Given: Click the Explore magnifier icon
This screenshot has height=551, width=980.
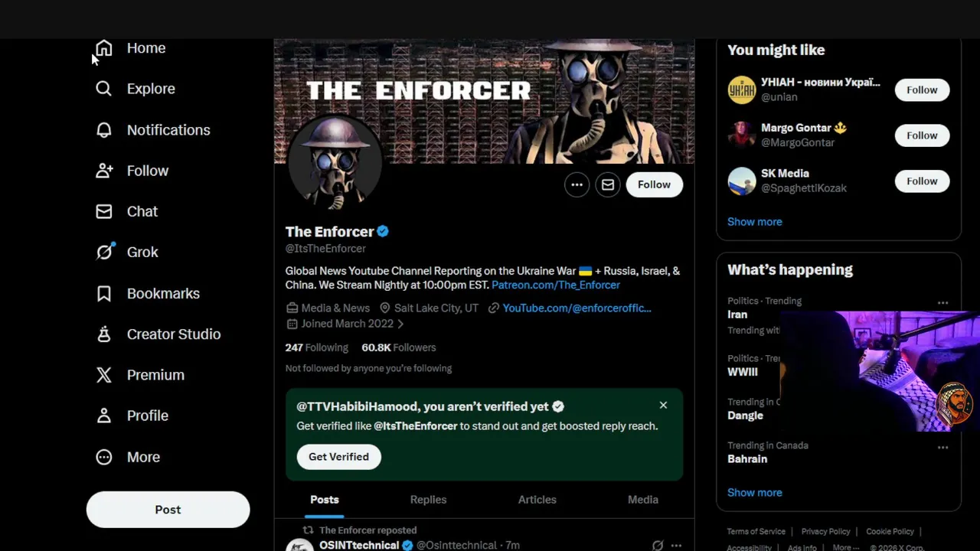Looking at the screenshot, I should click(x=104, y=89).
